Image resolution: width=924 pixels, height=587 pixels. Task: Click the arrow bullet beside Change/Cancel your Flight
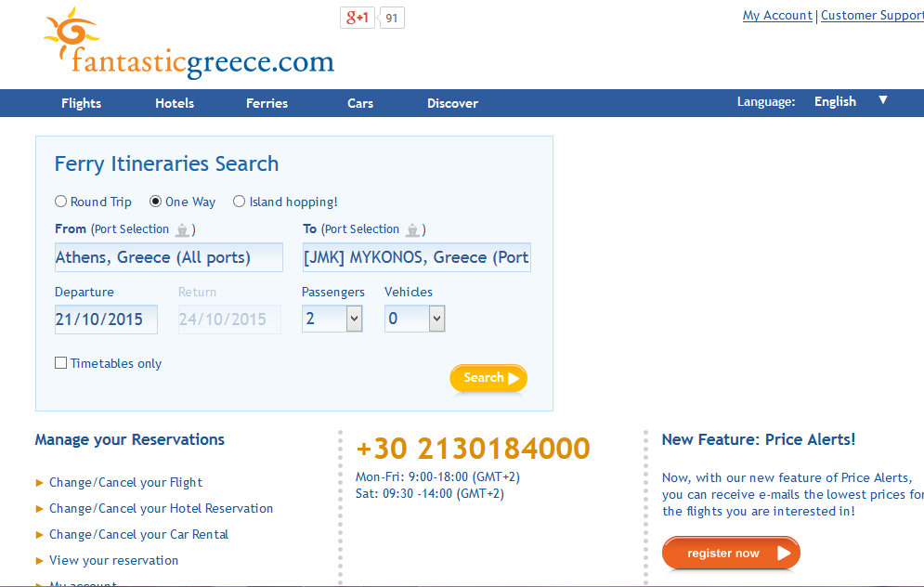40,483
